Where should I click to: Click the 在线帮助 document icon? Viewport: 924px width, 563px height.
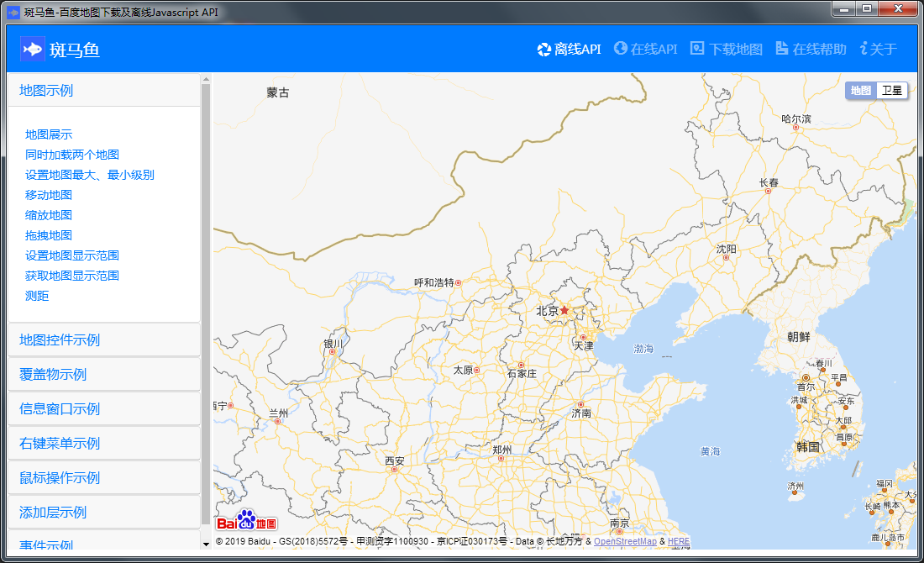click(781, 49)
